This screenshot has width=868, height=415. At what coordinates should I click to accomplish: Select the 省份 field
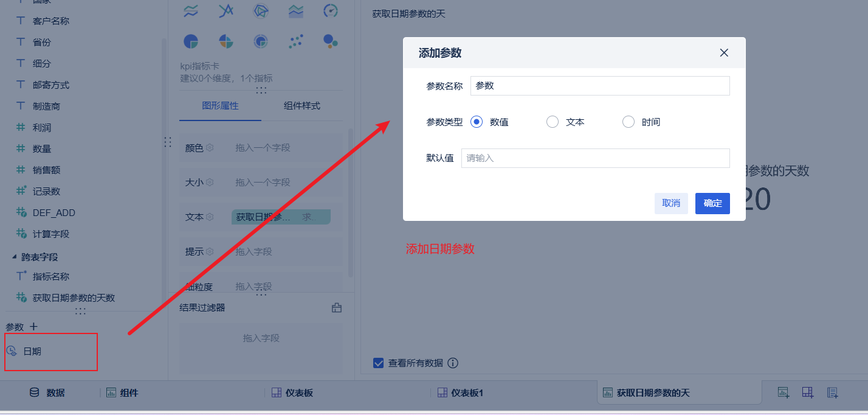pyautogui.click(x=42, y=42)
